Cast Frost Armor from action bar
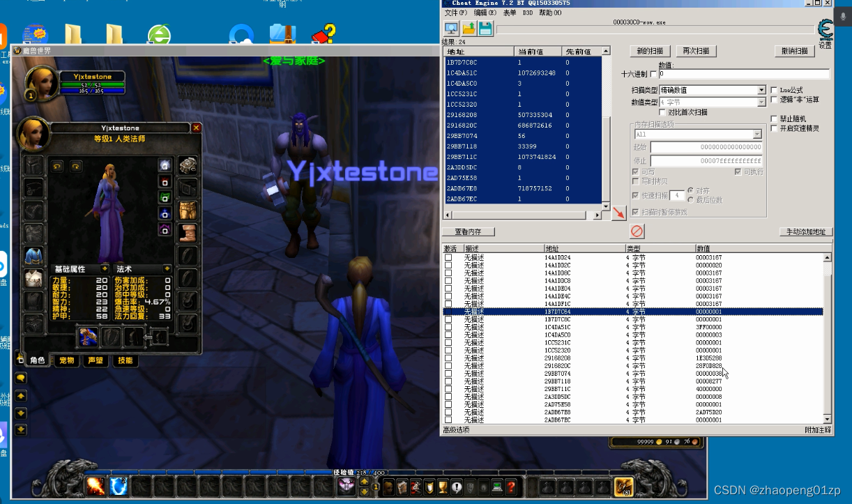Screen dimensions: 852x504 tap(119, 486)
